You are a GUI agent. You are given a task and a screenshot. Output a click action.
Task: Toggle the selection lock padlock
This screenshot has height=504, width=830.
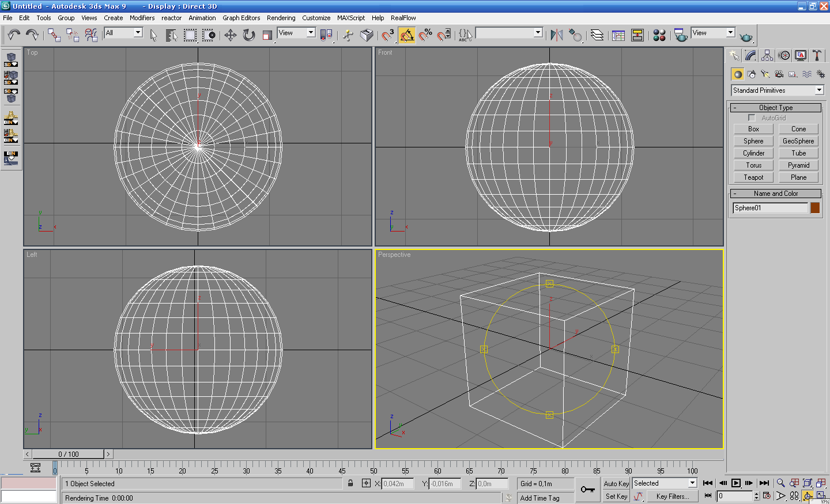click(350, 484)
